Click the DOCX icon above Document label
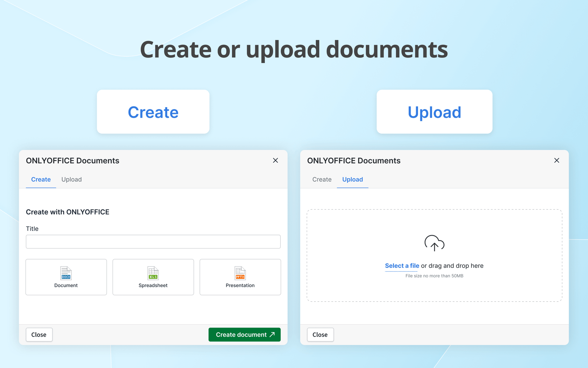Screen dimensions: 588x368 click(66, 273)
